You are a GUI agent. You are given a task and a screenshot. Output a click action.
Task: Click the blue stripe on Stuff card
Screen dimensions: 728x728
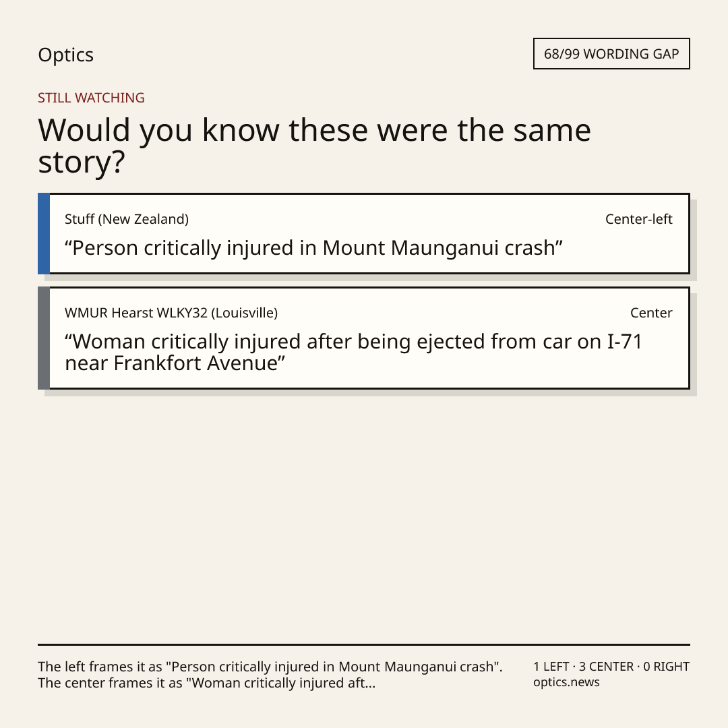(44, 233)
